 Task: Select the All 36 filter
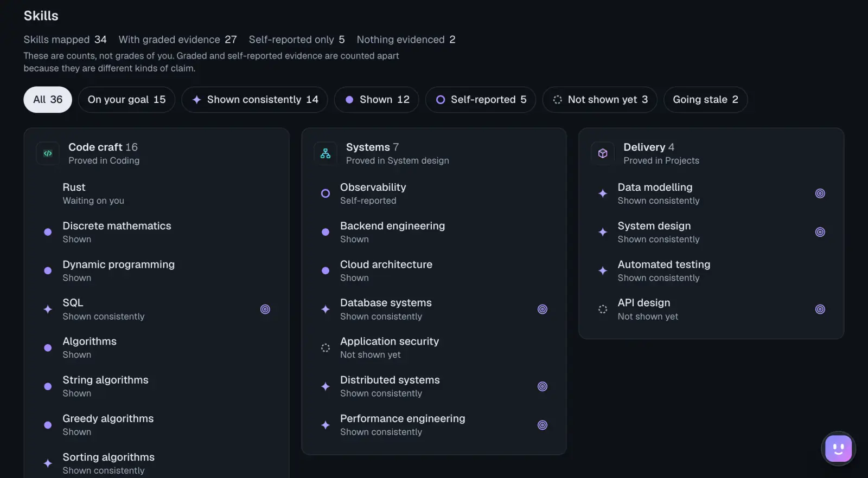point(48,100)
